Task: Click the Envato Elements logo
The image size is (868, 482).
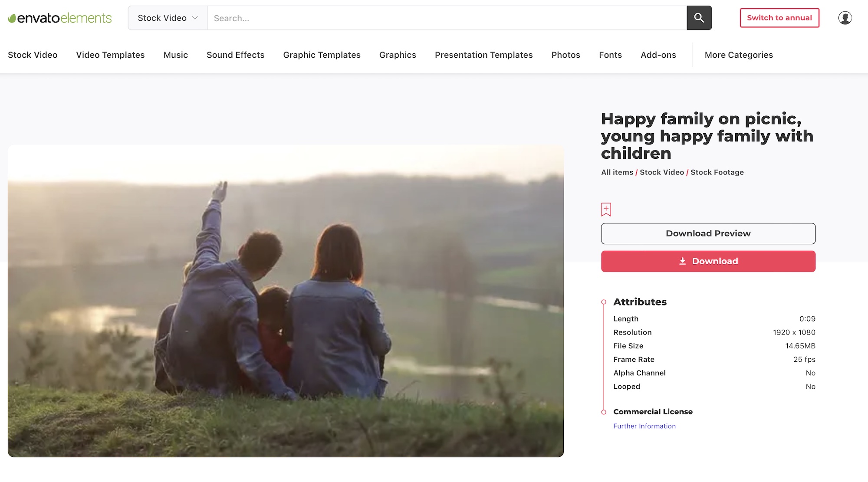Action: click(60, 18)
